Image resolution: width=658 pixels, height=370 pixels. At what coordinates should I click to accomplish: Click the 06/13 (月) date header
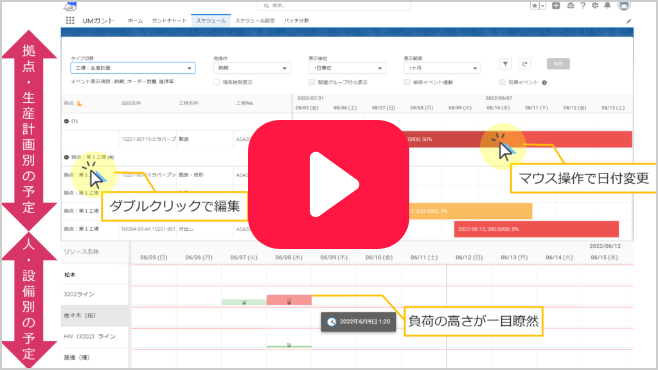(514, 258)
